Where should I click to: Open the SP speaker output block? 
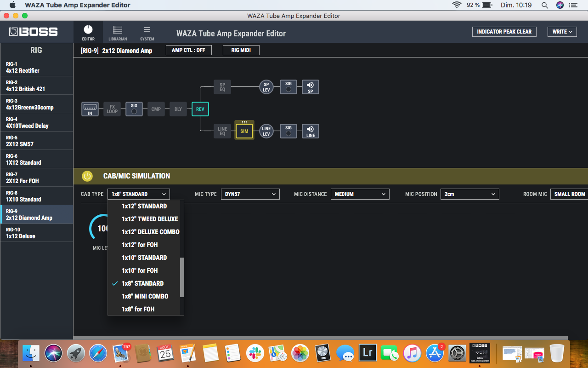point(310,86)
